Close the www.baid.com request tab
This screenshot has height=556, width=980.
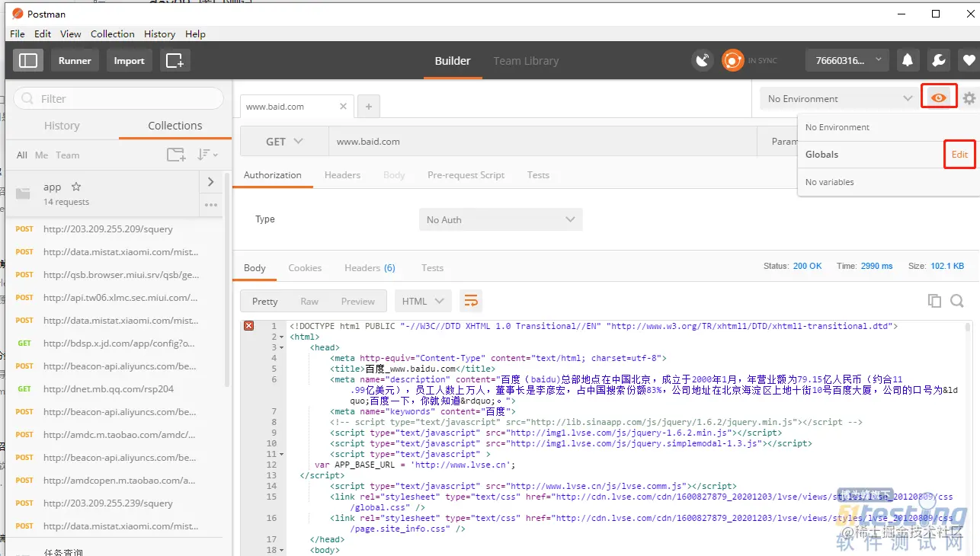pos(344,107)
